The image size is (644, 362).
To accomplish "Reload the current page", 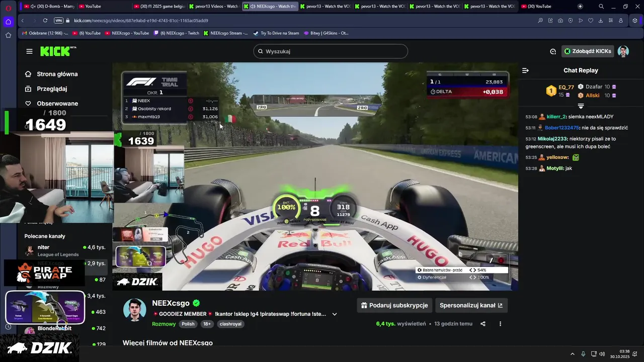I will (x=45, y=21).
